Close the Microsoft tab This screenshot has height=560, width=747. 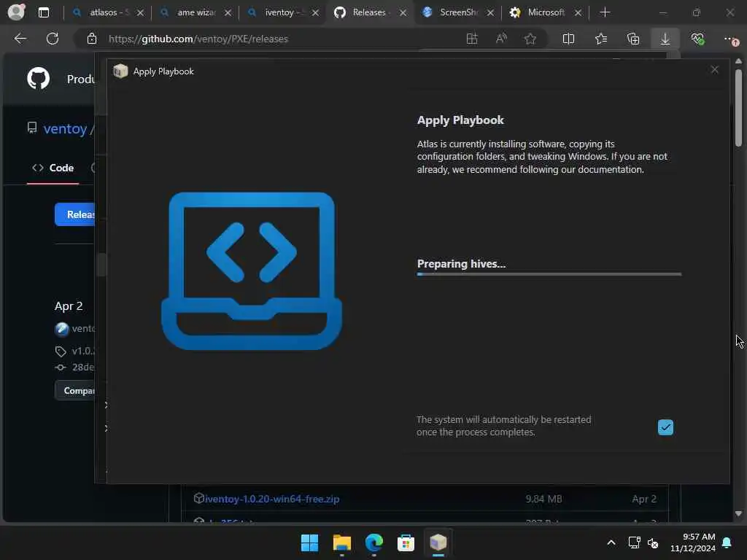click(x=578, y=13)
